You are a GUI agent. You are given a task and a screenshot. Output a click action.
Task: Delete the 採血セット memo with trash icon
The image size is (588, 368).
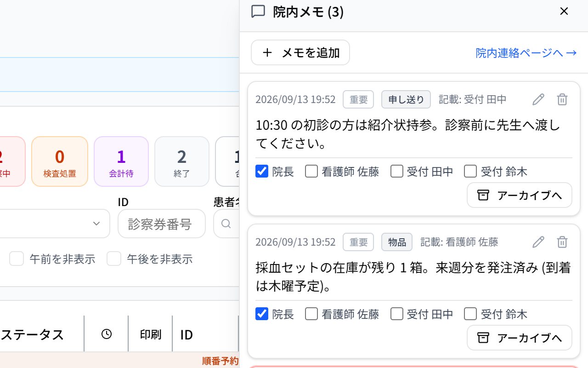tap(562, 242)
